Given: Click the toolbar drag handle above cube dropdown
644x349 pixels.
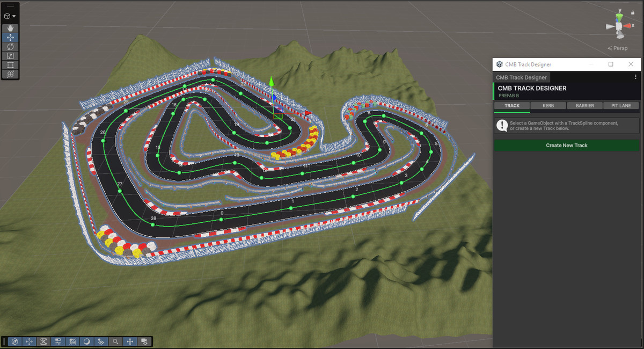Looking at the screenshot, I should point(11,6).
